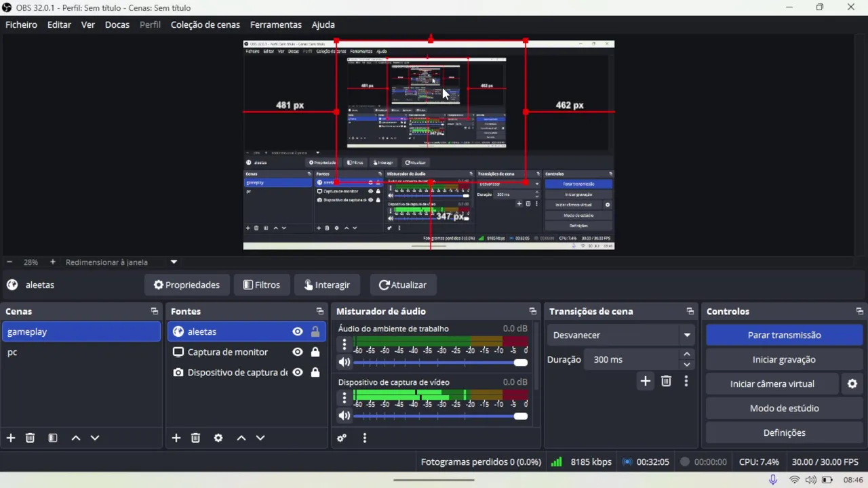Image resolution: width=868 pixels, height=488 pixels.
Task: Click Iniciar gravação button
Action: [x=784, y=359]
